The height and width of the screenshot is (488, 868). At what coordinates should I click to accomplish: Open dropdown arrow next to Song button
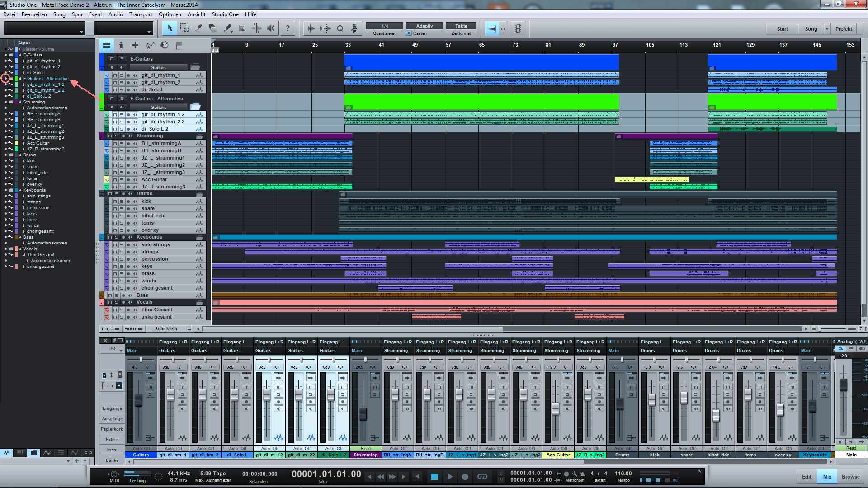(827, 29)
